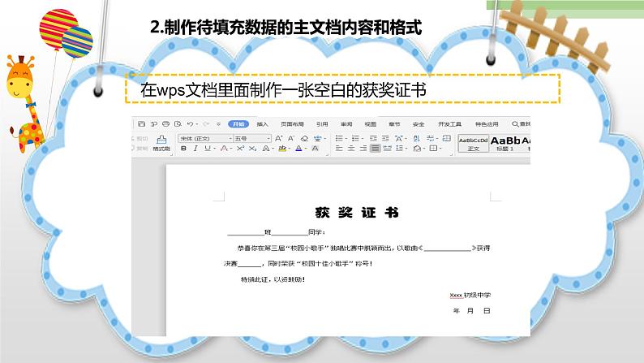
Task: Open the highlight color dropdown arrow
Action: 289,149
